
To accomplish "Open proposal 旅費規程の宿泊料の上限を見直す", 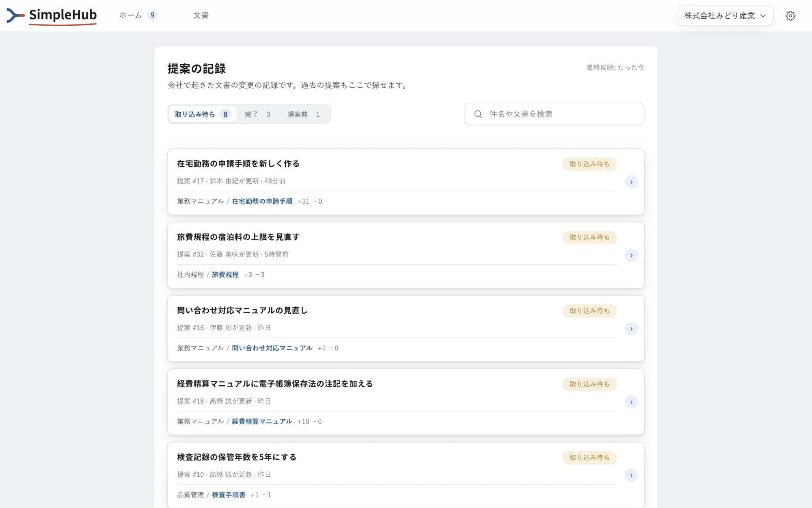I will click(238, 237).
